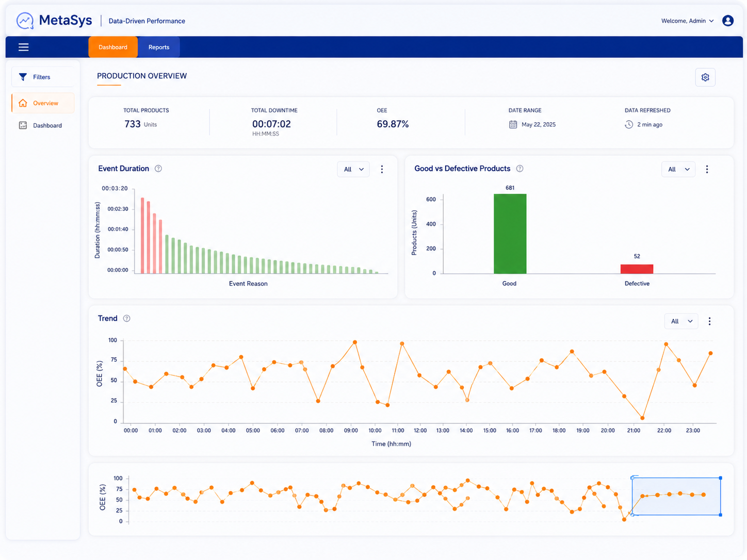
Task: Click the MetaSys logo
Action: pos(54,21)
